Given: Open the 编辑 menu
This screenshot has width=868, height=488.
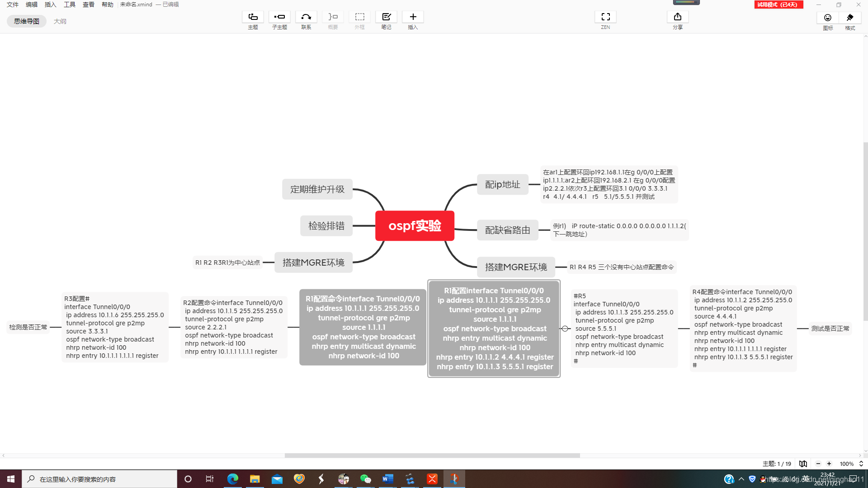Looking at the screenshot, I should [x=32, y=5].
